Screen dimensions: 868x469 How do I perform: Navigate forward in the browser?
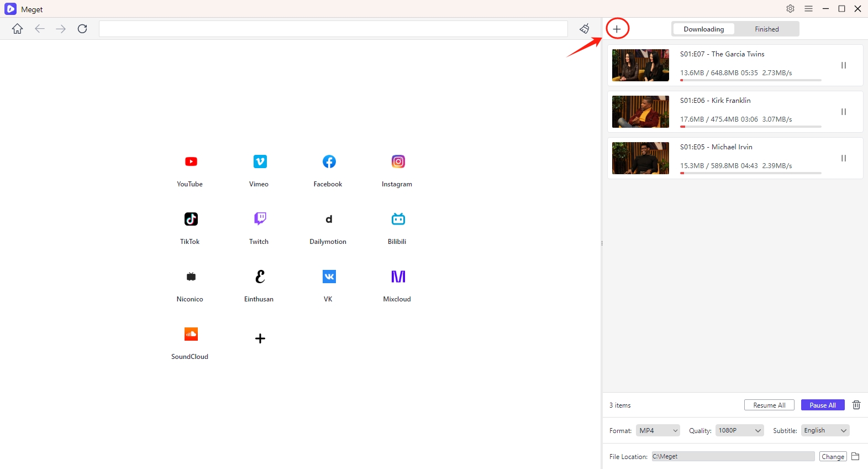(x=61, y=29)
